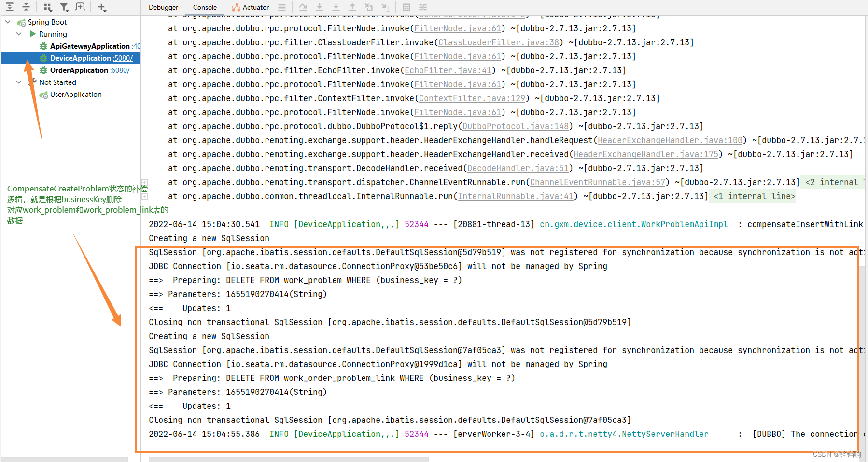Open the Filter funnel dropdown icon
The image size is (868, 462).
[64, 7]
